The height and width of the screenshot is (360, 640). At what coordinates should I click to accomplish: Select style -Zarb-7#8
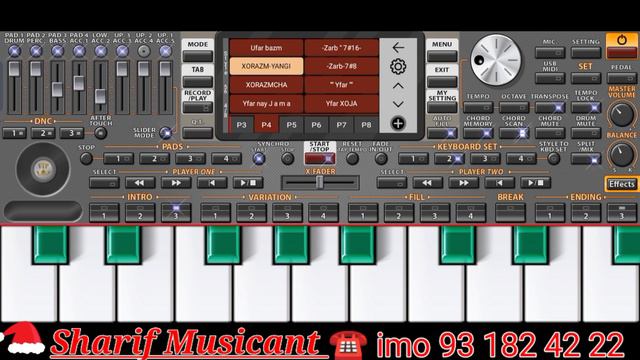click(x=341, y=66)
